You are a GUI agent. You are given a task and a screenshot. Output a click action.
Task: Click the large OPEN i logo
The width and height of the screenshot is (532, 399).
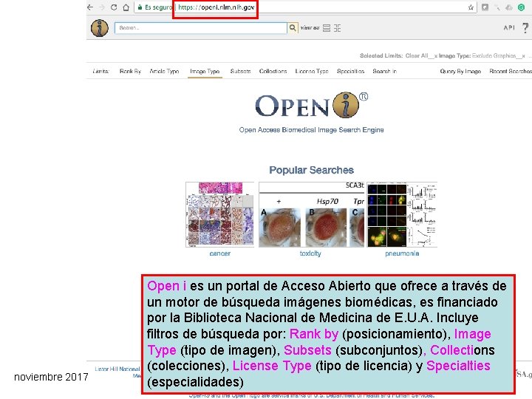(312, 105)
